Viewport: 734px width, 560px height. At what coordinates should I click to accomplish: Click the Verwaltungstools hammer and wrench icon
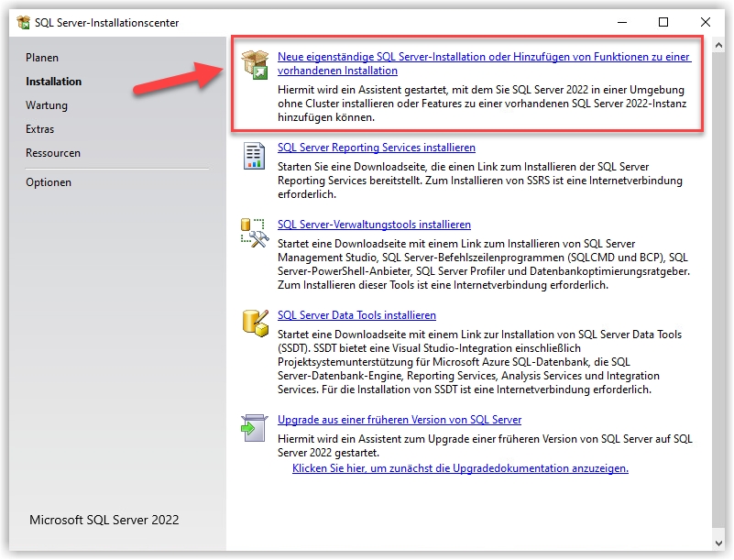255,233
